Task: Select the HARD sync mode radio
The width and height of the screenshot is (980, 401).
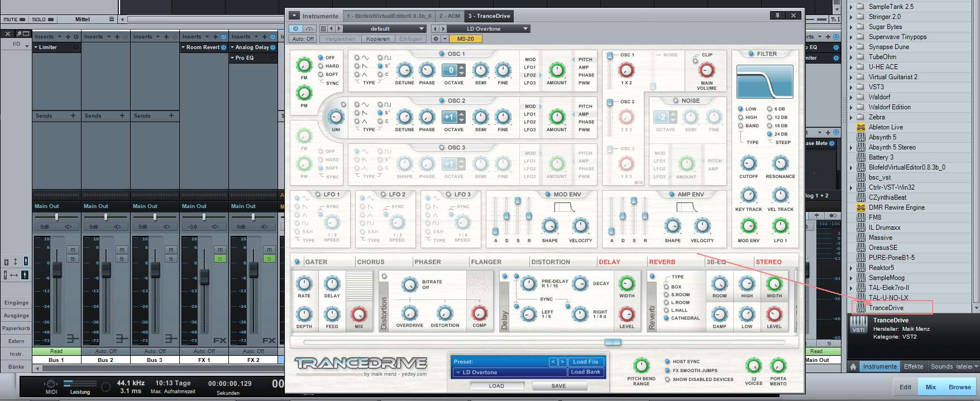Action: 321,66
